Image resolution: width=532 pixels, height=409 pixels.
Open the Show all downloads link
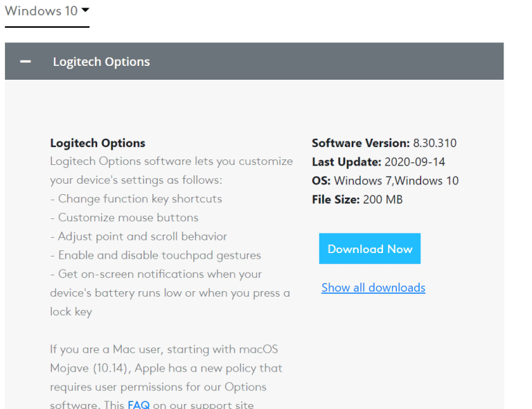click(x=373, y=288)
